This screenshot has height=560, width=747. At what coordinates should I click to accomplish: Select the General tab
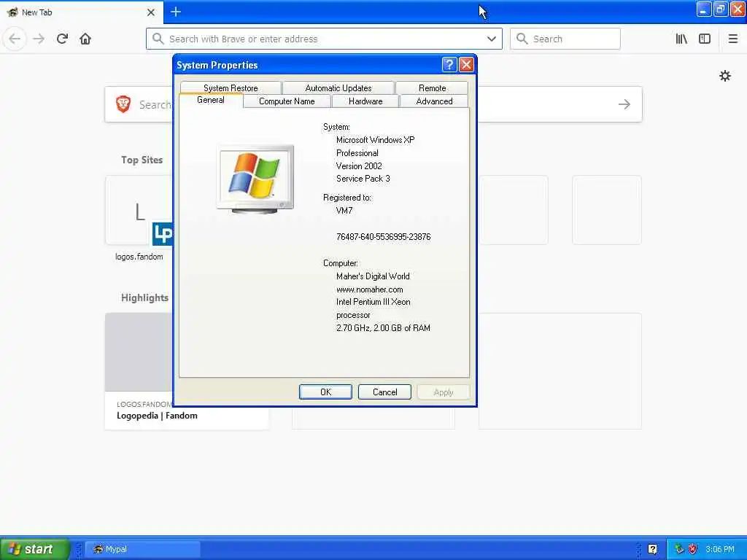[211, 100]
